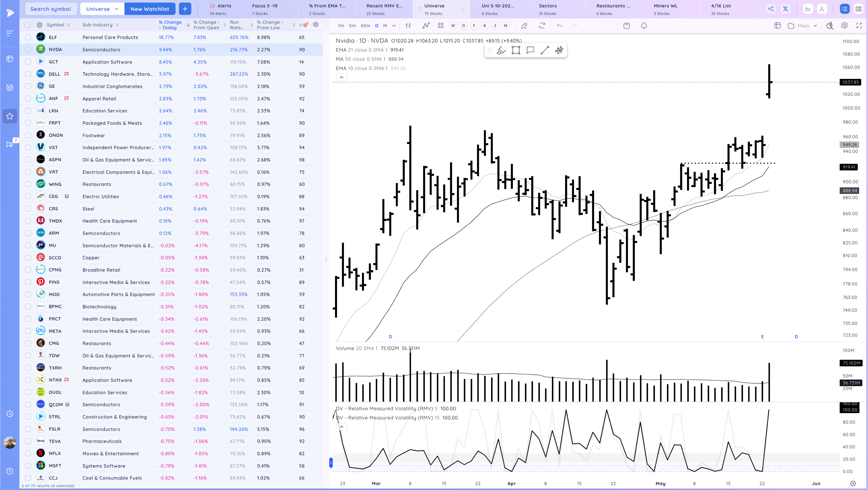
Task: Switch to Focus 5 -19 watchlist tab
Action: coord(265,9)
